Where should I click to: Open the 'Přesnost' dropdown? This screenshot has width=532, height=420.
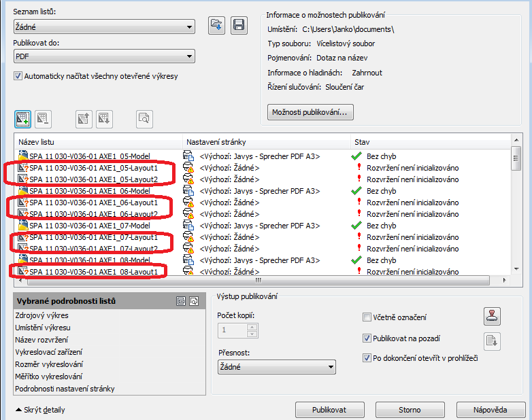[276, 367]
